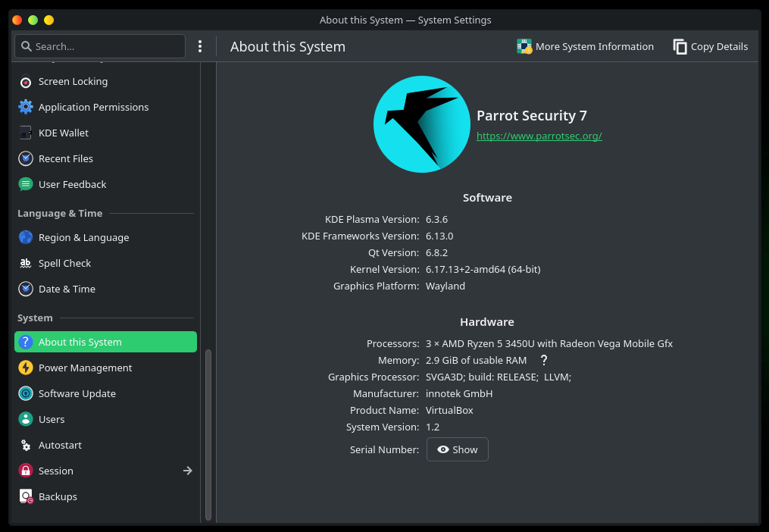Open User Feedback settings icon
769x532 pixels.
coord(26,185)
